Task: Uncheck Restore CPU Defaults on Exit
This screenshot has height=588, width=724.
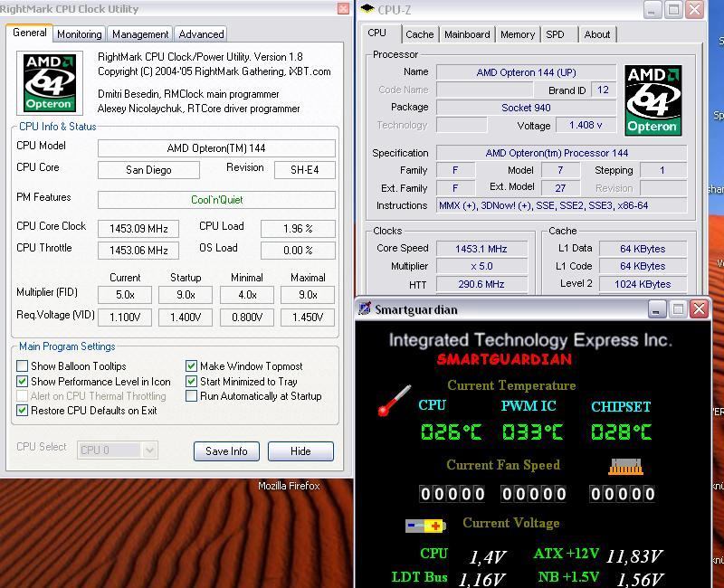Action: click(22, 411)
